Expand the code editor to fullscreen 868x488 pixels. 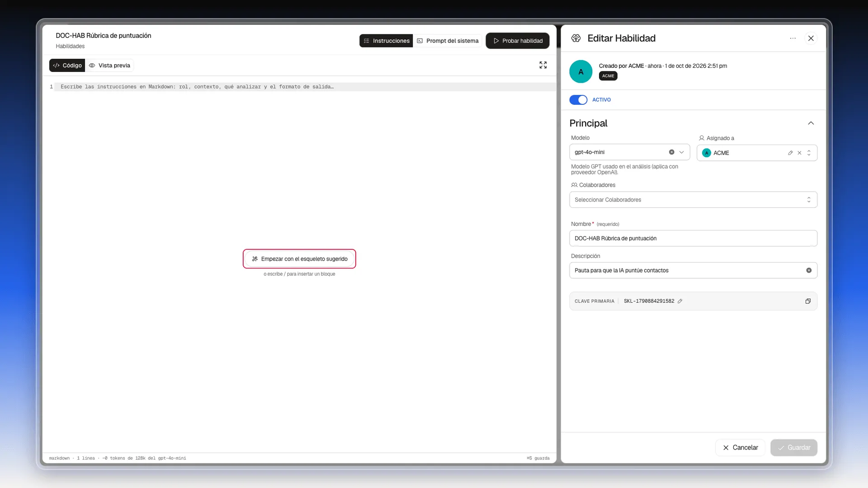(543, 65)
